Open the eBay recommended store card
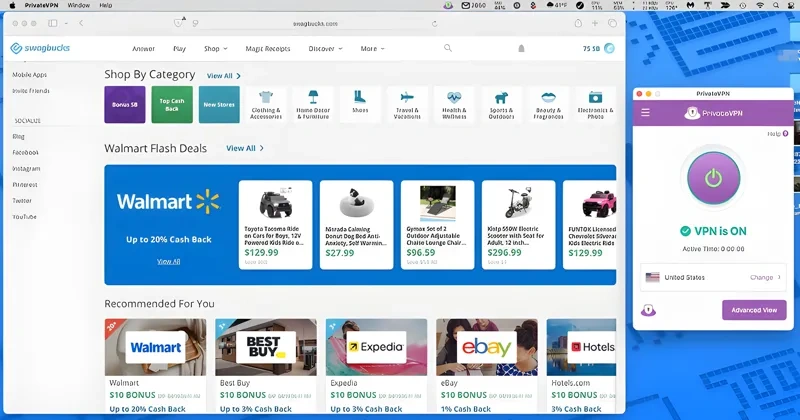This screenshot has width=800, height=420. [x=487, y=366]
